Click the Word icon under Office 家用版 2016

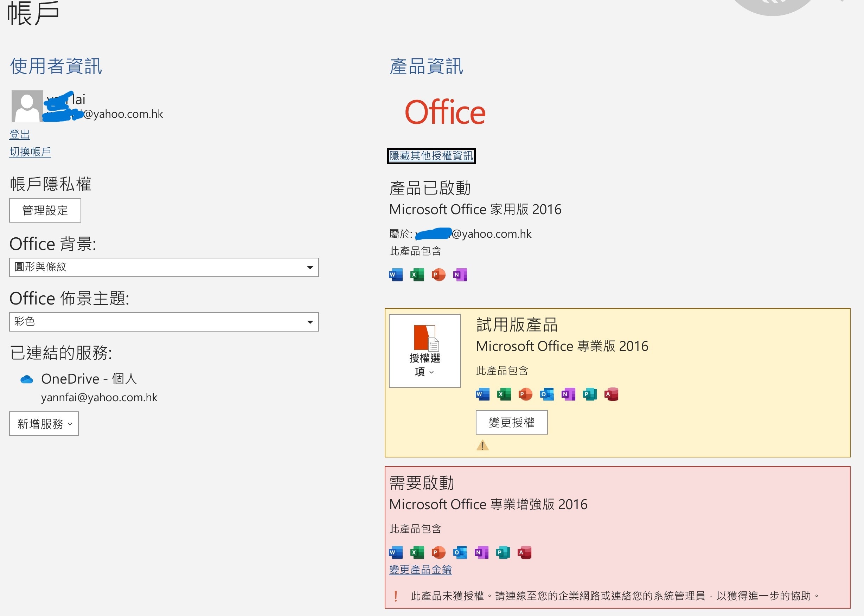[x=396, y=275]
